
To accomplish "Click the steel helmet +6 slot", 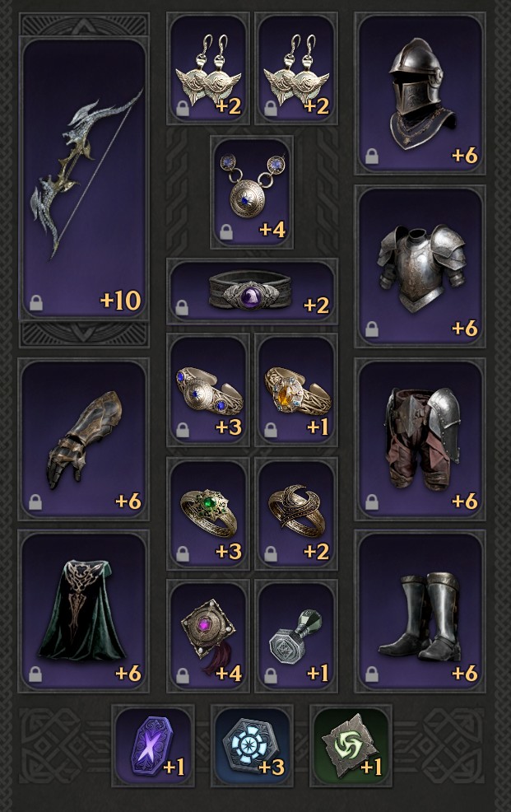I will pyautogui.click(x=420, y=93).
